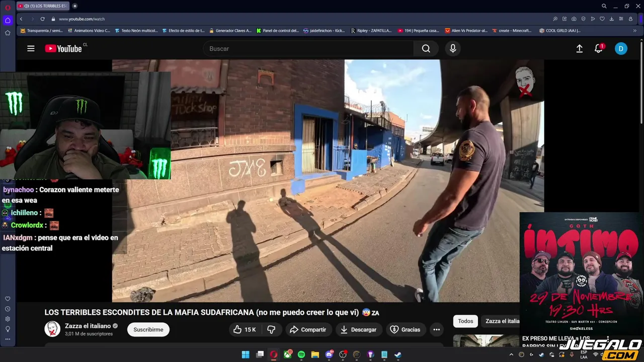Image resolution: width=644 pixels, height=362 pixels.
Task: Open more actions three-dot menu
Action: tap(437, 330)
